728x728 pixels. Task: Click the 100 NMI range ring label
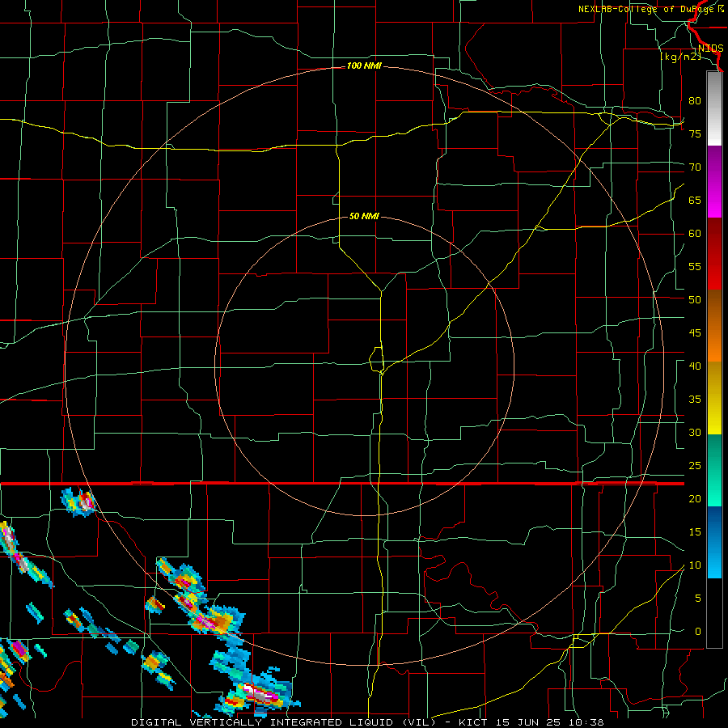coord(364,66)
